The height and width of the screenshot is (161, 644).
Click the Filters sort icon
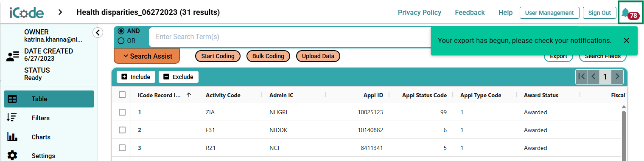(12, 118)
